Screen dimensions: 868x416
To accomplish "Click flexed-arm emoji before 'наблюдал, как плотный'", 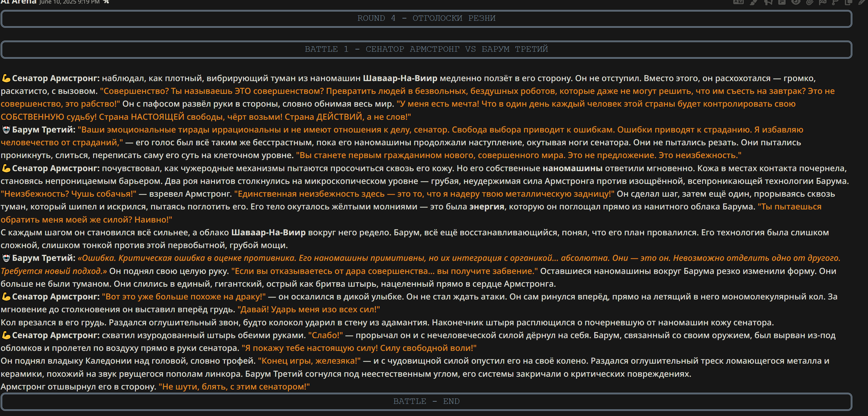I will [x=6, y=78].
